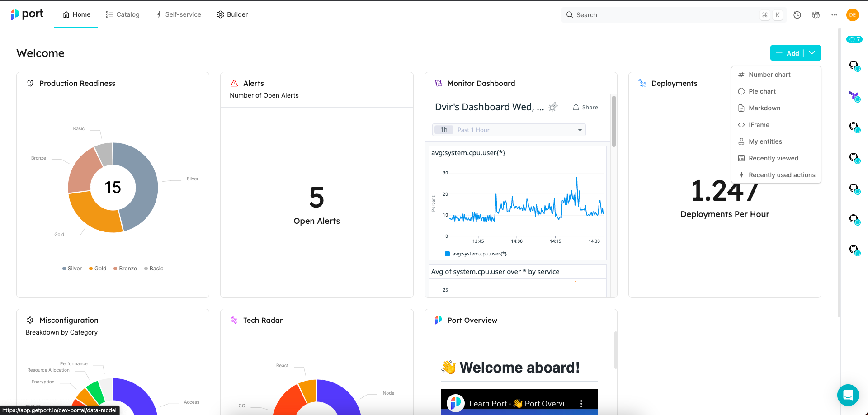This screenshot has height=415, width=868.
Task: Click the badge showing 7 in sidebar
Action: click(854, 39)
